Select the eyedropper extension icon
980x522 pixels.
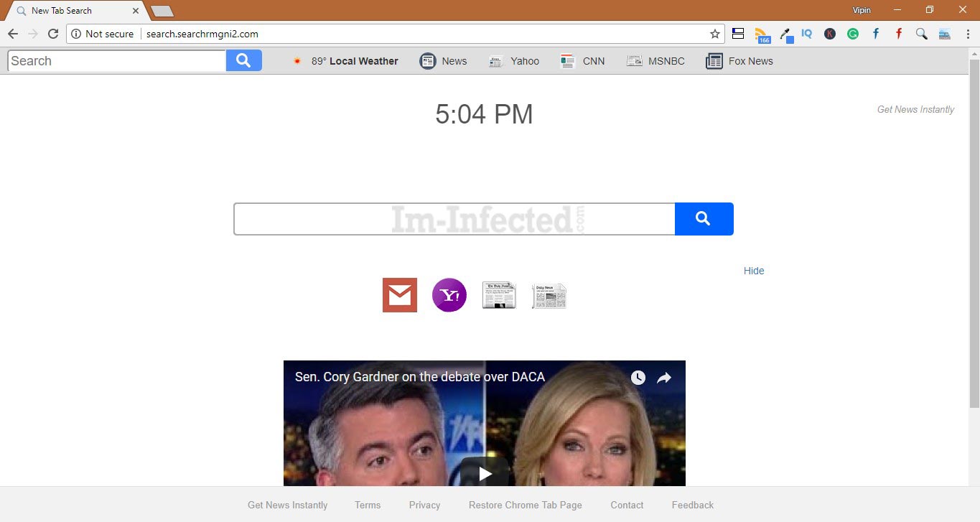(x=784, y=34)
